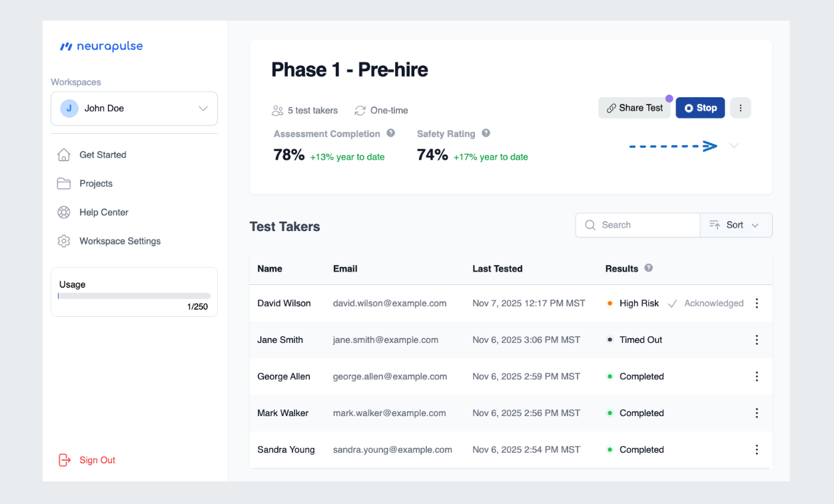The width and height of the screenshot is (834, 504).
Task: Click the Safety Rating question mark tooltip
Action: coord(486,133)
